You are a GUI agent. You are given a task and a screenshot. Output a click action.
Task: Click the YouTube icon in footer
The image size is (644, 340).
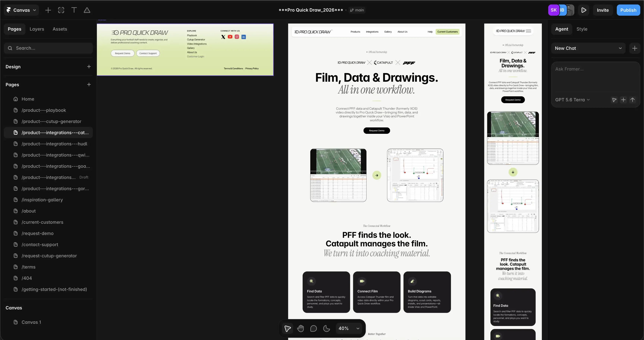point(230,37)
